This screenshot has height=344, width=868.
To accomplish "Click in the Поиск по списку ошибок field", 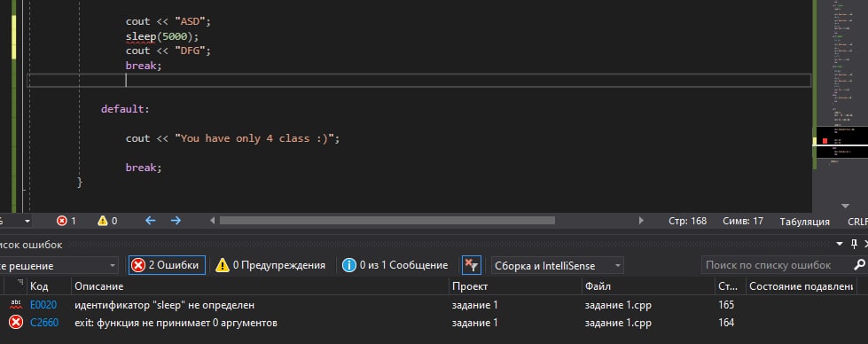I will pos(776,265).
